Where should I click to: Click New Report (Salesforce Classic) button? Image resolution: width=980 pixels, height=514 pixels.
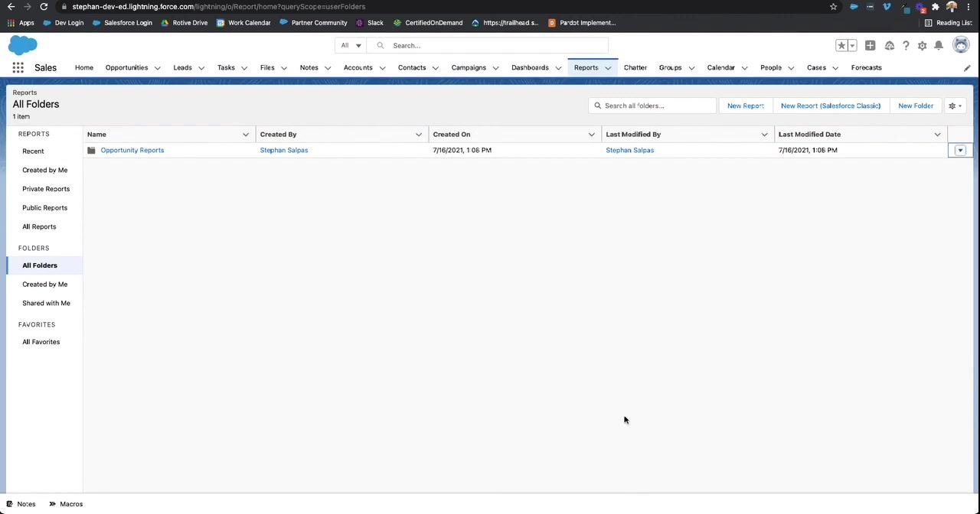831,106
